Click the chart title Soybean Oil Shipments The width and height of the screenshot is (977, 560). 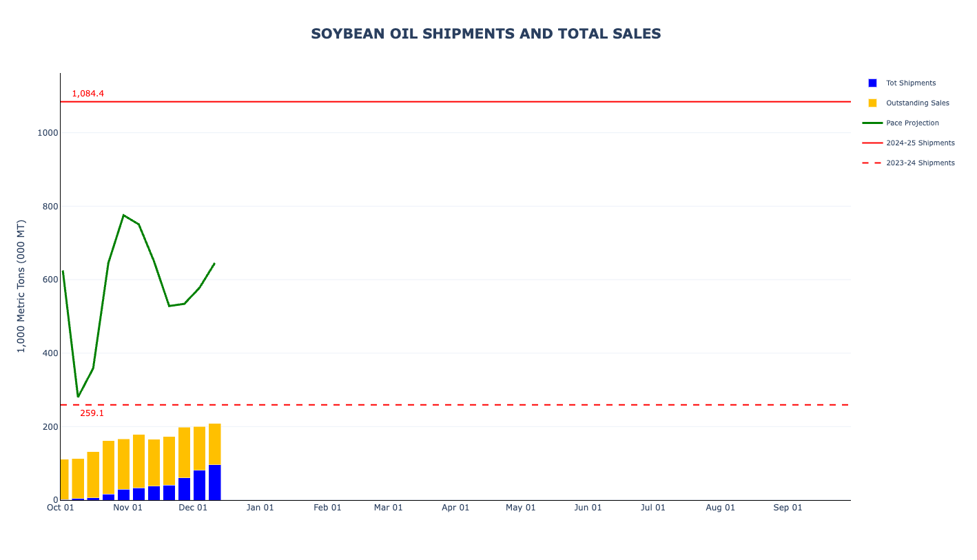[x=486, y=34]
